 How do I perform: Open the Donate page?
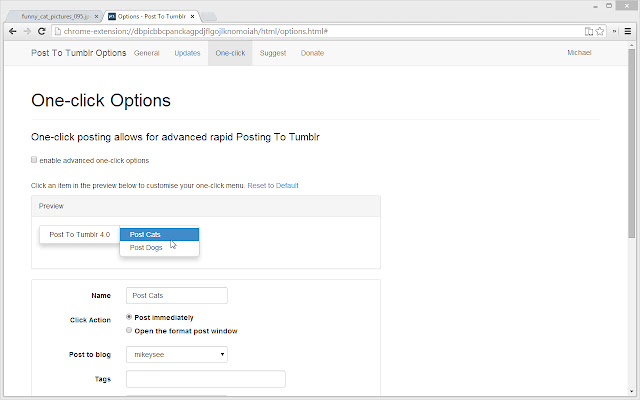(312, 53)
